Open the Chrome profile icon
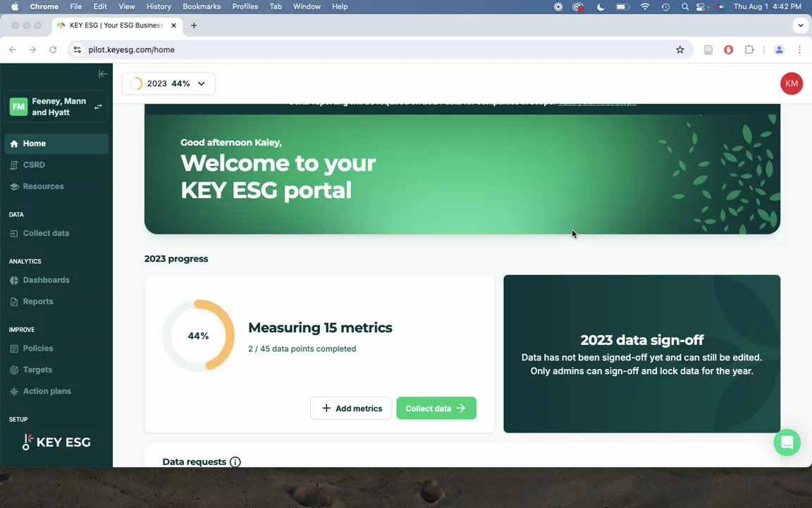The width and height of the screenshot is (812, 508). [779, 50]
